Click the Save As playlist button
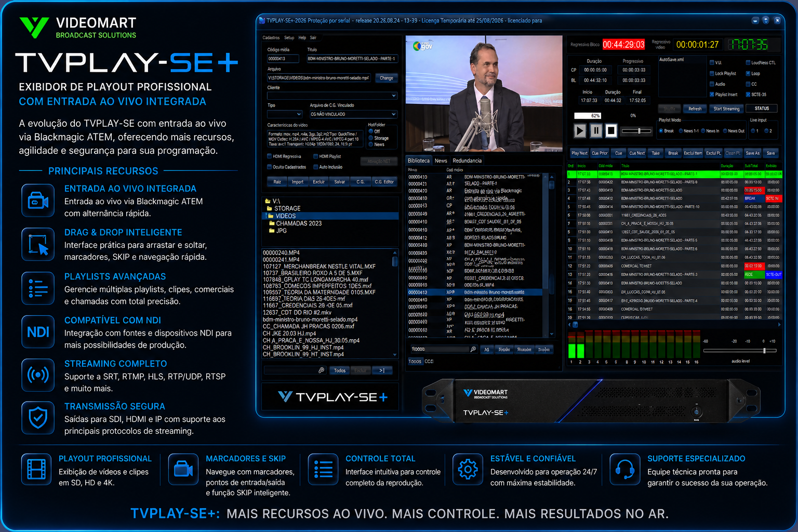The width and height of the screenshot is (798, 532). 753,153
